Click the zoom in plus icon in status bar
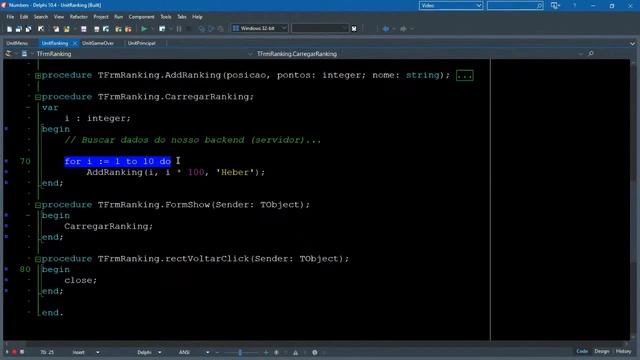The image size is (640, 360). click(x=266, y=352)
